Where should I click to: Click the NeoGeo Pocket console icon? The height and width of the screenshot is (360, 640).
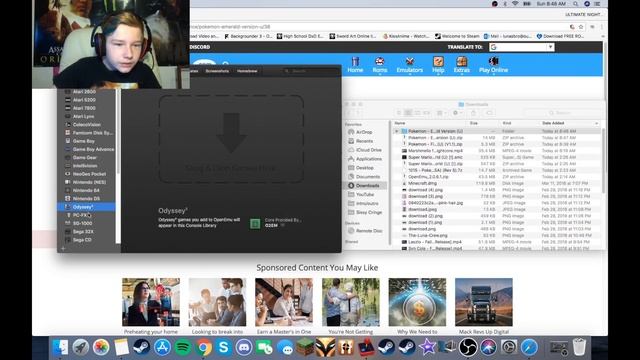click(x=68, y=174)
